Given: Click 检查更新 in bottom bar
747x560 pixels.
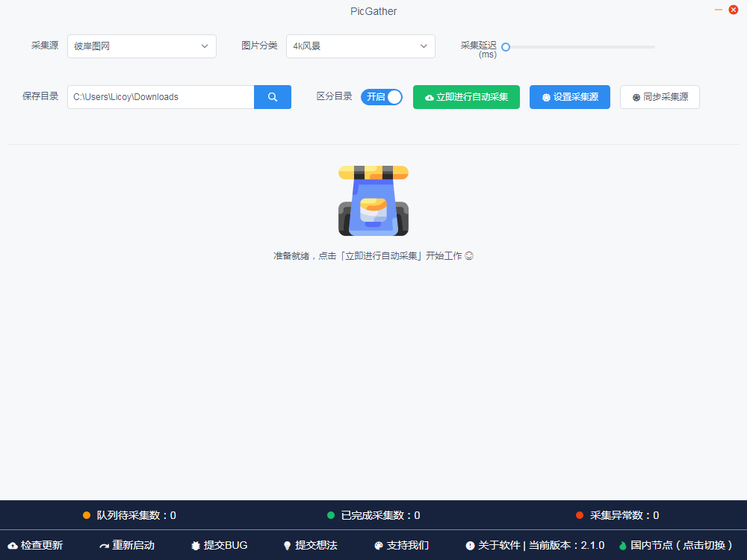Looking at the screenshot, I should 36,545.
